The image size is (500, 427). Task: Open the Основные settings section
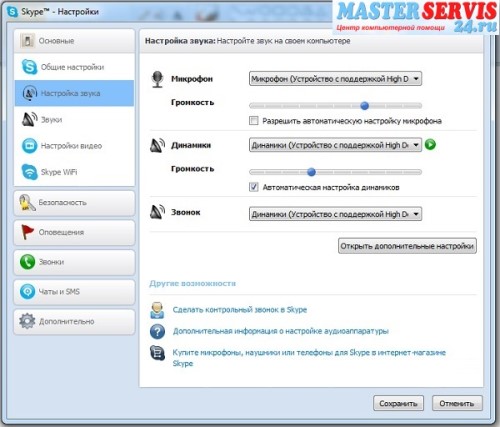click(x=74, y=41)
